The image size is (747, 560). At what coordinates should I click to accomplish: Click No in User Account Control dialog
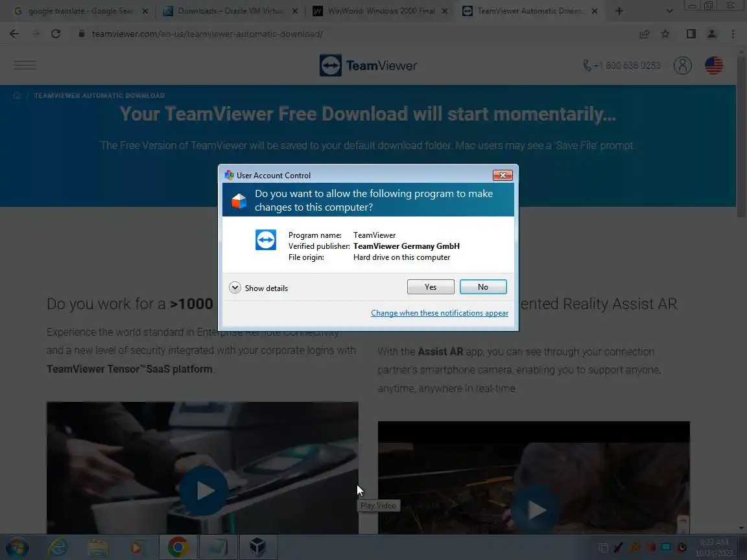(x=482, y=286)
